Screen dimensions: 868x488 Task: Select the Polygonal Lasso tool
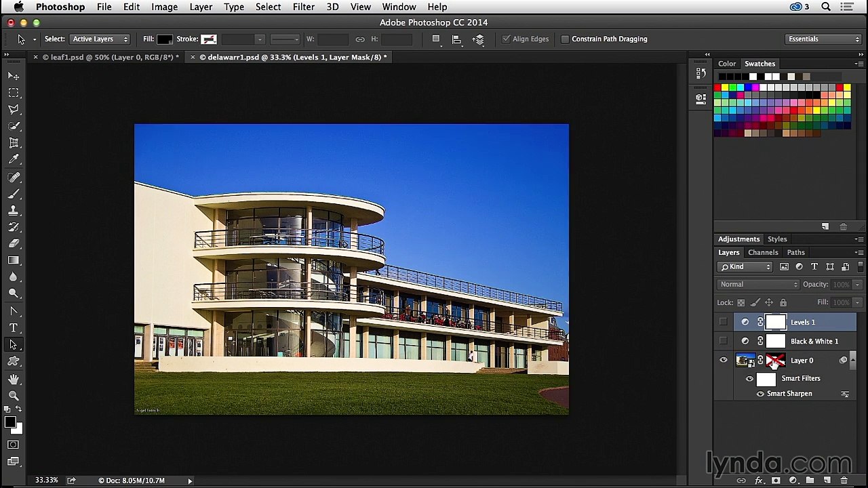coord(14,109)
